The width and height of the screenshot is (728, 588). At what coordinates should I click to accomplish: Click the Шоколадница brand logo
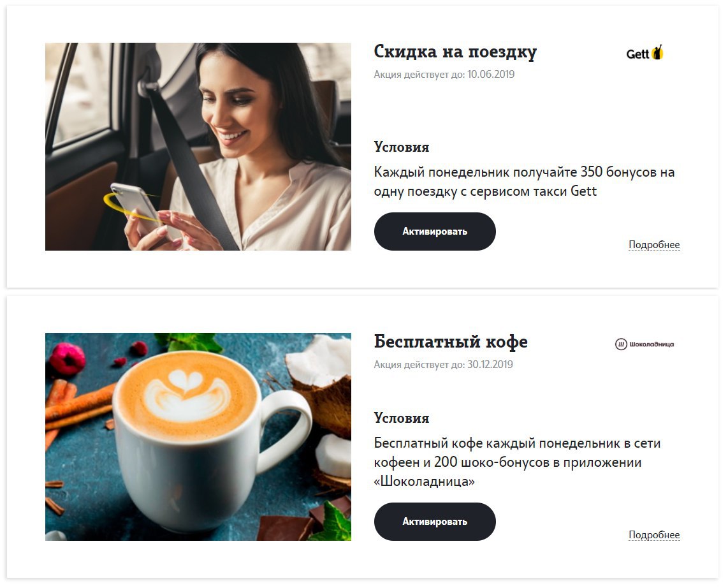click(644, 344)
